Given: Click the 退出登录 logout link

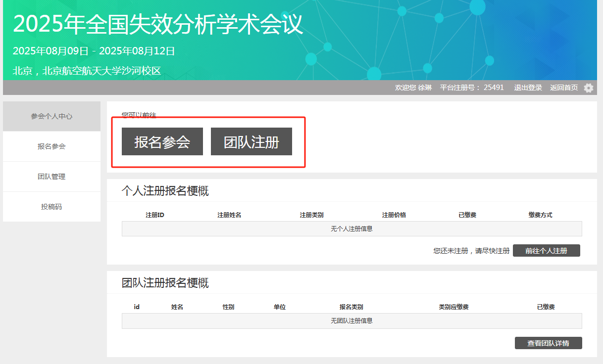Looking at the screenshot, I should (x=528, y=88).
